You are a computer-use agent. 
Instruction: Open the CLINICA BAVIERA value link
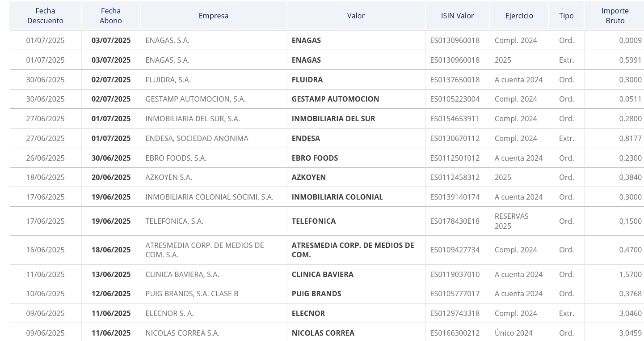tap(323, 274)
